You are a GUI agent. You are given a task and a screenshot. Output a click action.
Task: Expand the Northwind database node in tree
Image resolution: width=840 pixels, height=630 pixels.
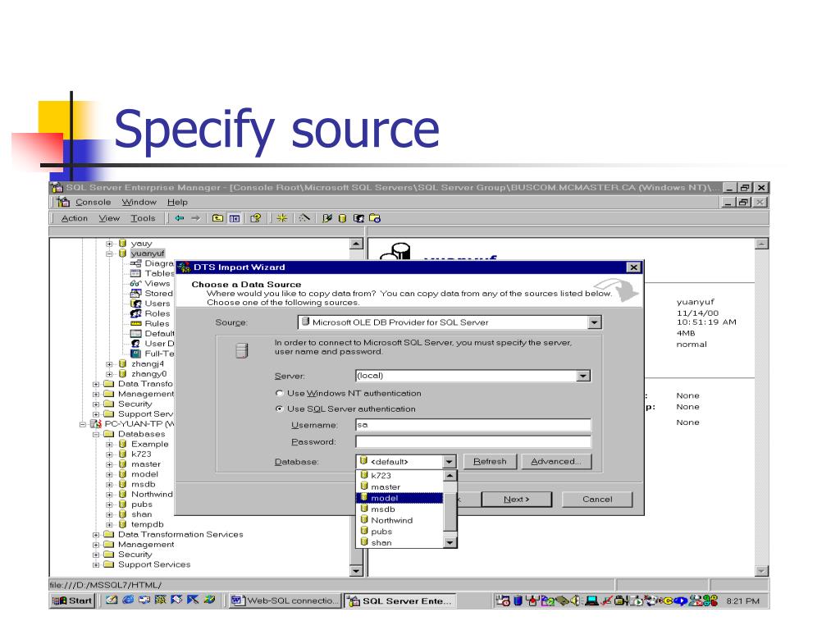109,495
